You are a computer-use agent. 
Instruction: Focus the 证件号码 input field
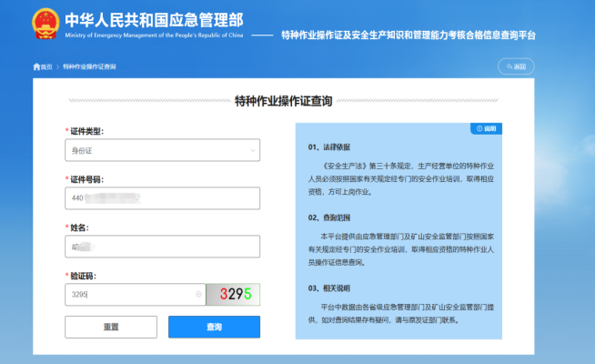(162, 197)
